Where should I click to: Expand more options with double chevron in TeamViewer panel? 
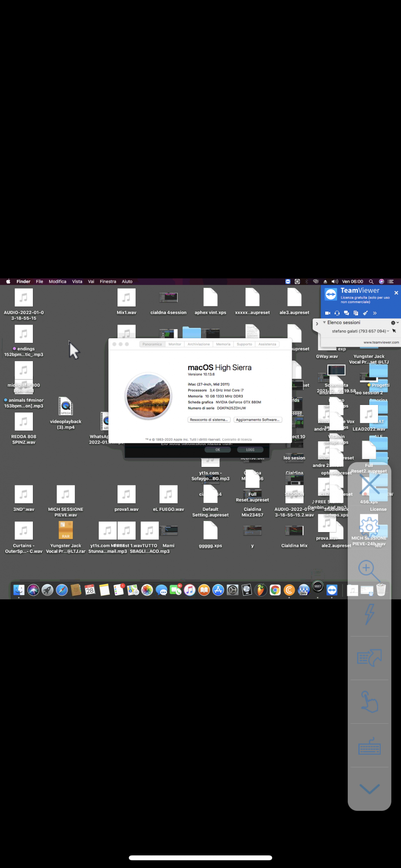tap(375, 313)
